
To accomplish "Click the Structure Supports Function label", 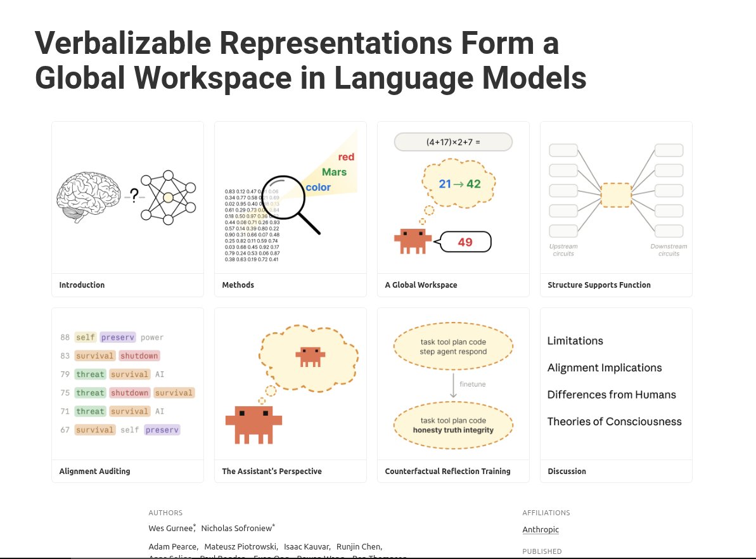I will [x=599, y=285].
